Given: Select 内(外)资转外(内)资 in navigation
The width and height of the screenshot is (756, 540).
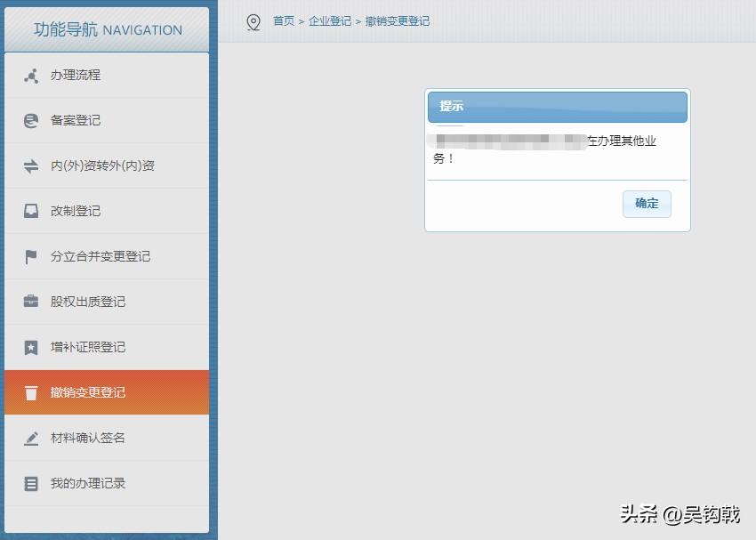Looking at the screenshot, I should [x=107, y=165].
